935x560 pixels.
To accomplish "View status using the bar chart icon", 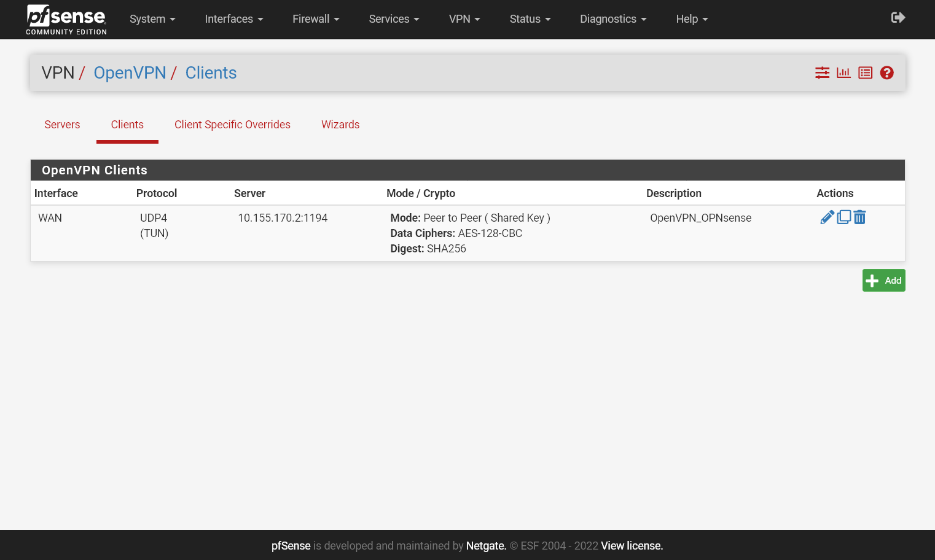I will coord(843,72).
